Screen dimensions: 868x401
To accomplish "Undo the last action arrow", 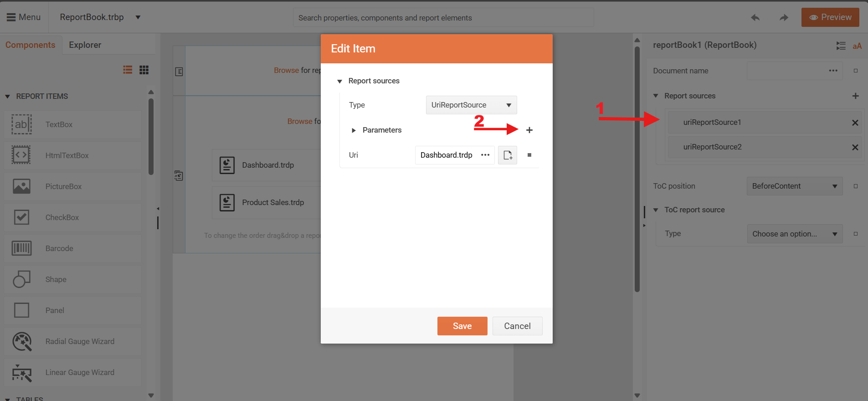I will pyautogui.click(x=755, y=18).
